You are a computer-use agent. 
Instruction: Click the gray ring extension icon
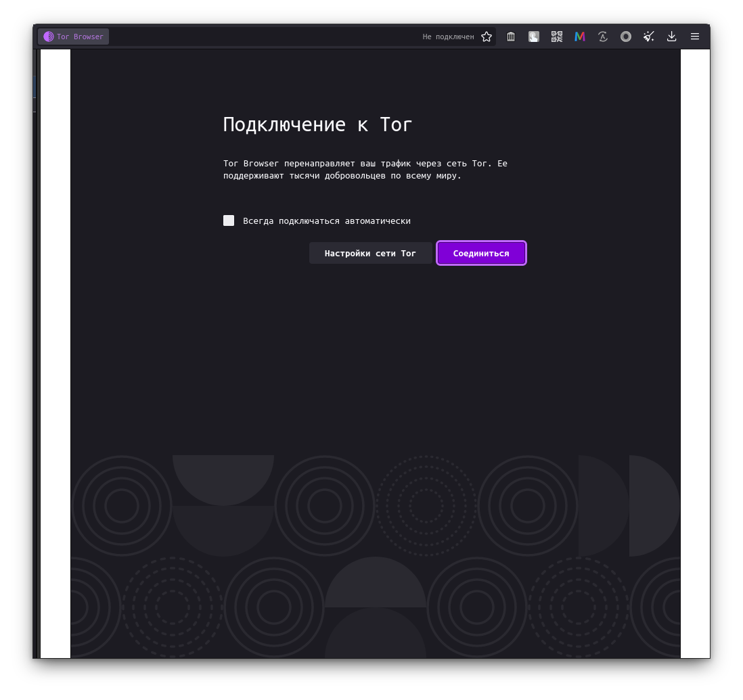[626, 37]
